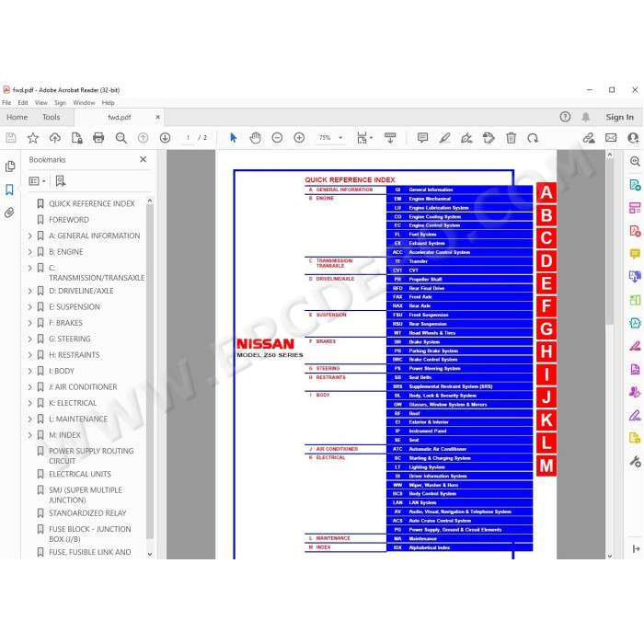Open the View menu
This screenshot has width=644, height=644.
[41, 103]
